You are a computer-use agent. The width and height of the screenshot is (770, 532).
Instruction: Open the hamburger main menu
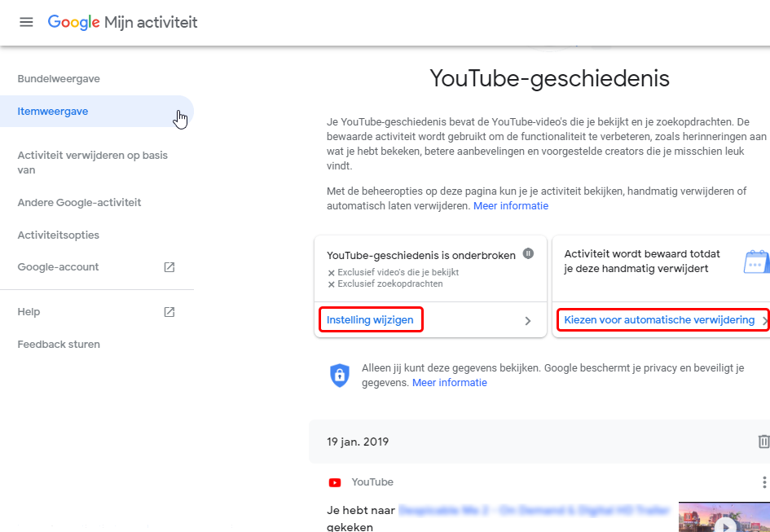(26, 22)
